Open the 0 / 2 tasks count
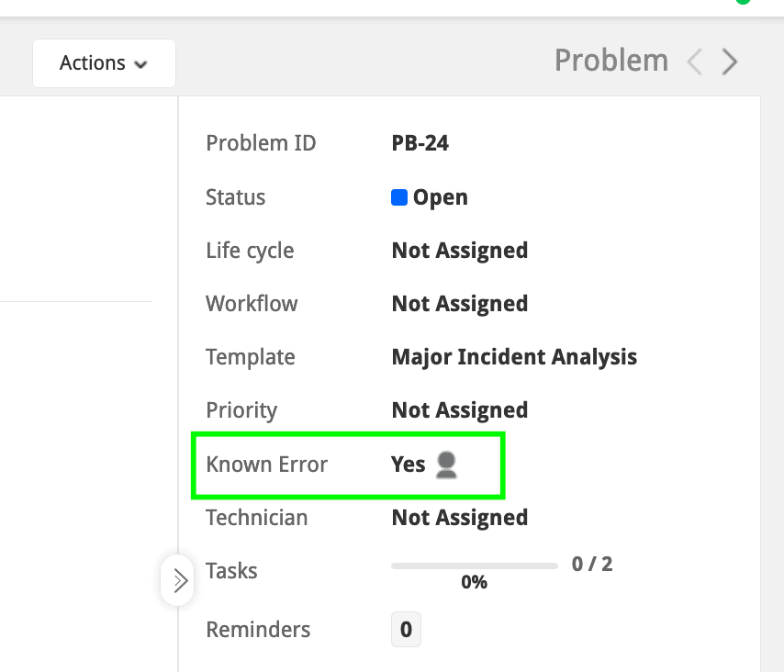The image size is (784, 672). pyautogui.click(x=591, y=564)
